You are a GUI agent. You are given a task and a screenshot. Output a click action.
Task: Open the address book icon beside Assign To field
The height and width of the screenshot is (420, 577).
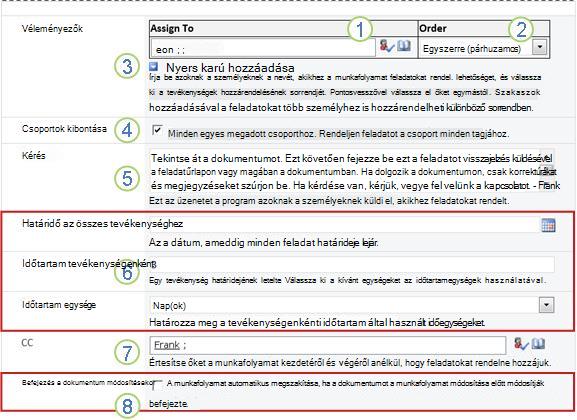[x=404, y=46]
